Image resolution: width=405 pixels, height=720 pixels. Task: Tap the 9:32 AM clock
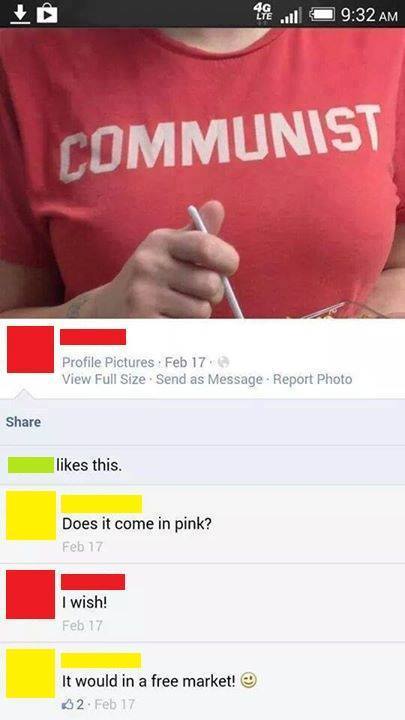click(369, 15)
